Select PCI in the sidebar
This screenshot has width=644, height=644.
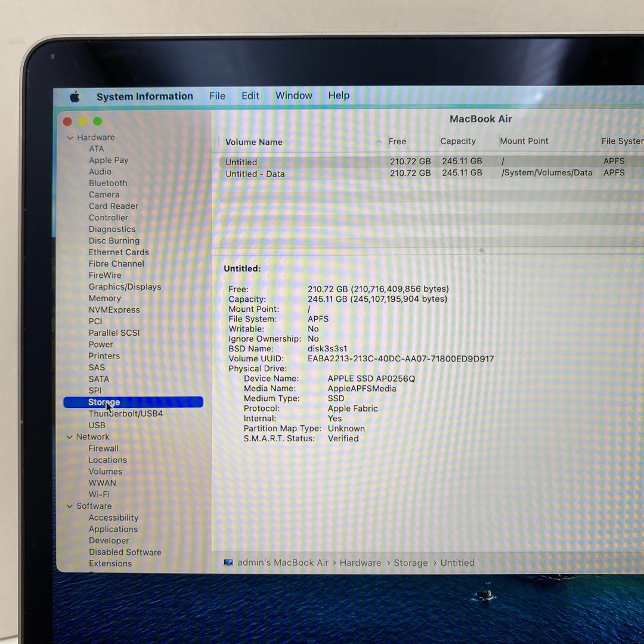(95, 321)
